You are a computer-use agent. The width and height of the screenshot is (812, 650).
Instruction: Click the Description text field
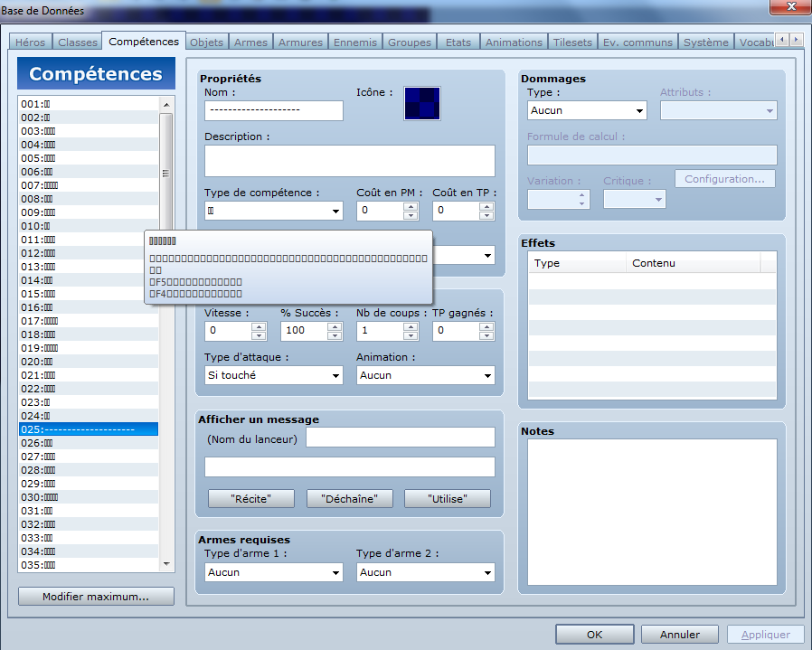tap(349, 161)
